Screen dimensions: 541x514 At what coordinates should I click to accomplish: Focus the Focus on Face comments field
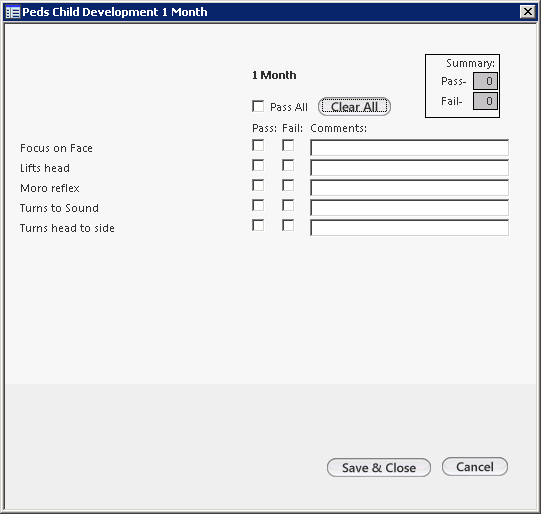coord(409,148)
